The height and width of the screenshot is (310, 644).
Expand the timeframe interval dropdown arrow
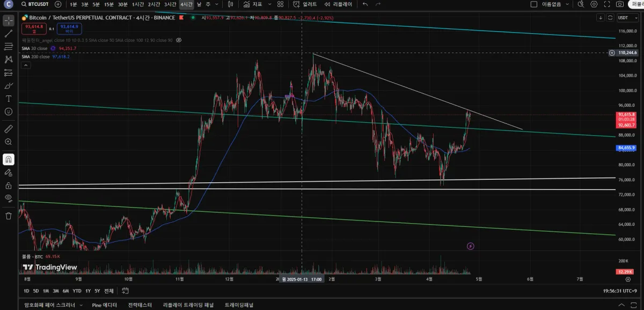tap(217, 4)
